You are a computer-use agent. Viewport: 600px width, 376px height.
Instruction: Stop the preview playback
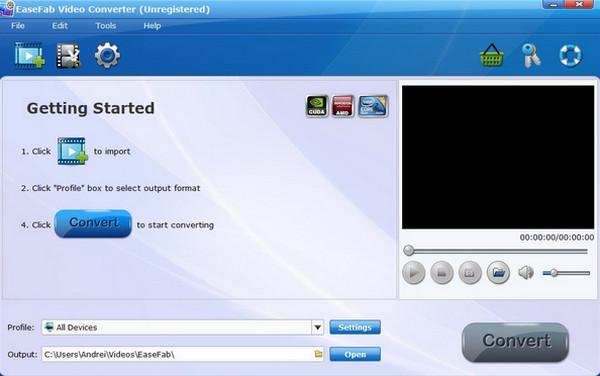click(442, 273)
